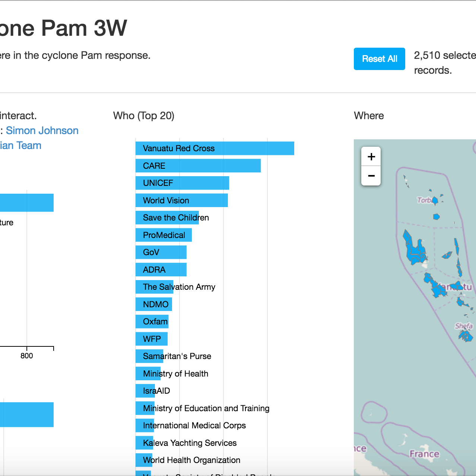The image size is (476, 476).
Task: Filter by the CARE bar
Action: click(198, 166)
